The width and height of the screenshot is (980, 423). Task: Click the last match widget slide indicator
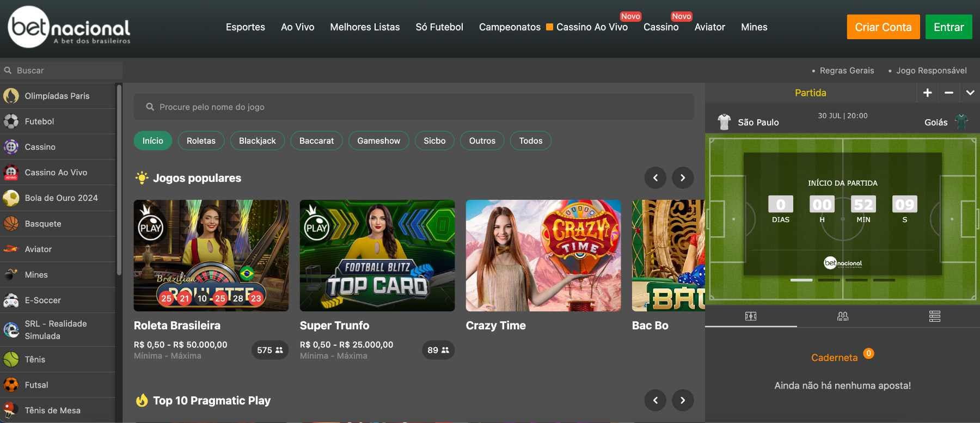click(x=884, y=280)
